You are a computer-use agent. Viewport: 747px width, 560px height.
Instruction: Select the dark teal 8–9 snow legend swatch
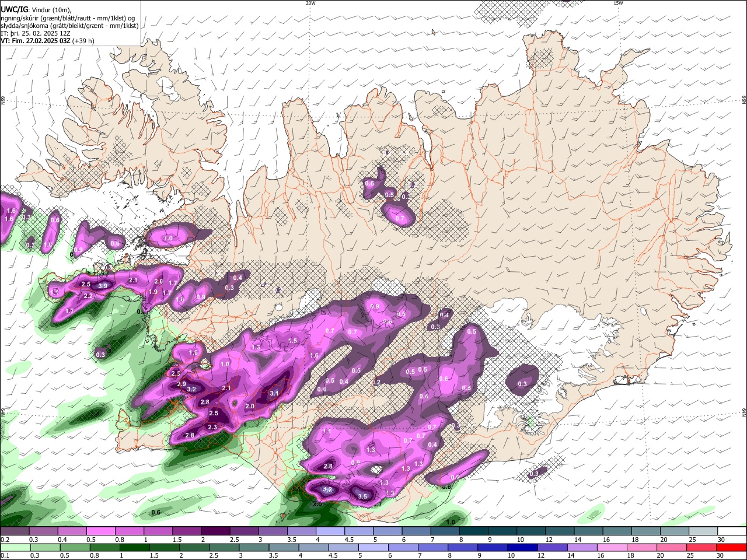pos(474,531)
